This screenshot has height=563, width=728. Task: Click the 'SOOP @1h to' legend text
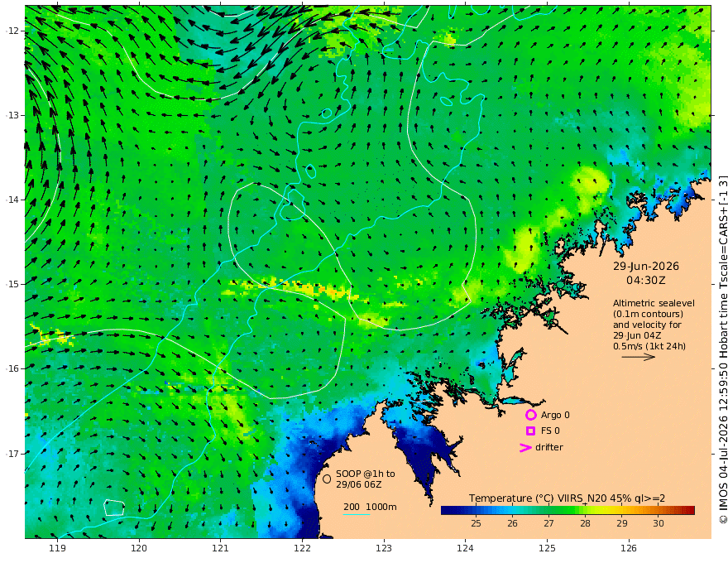[366, 474]
